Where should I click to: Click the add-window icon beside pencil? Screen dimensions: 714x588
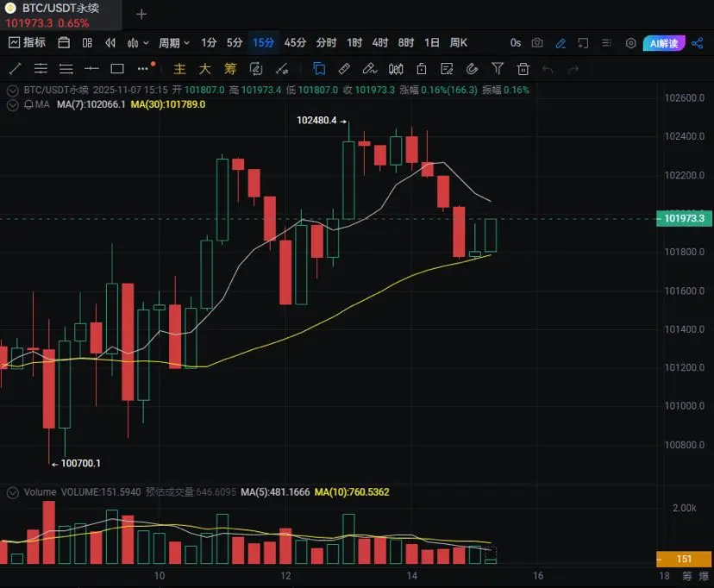click(x=583, y=43)
